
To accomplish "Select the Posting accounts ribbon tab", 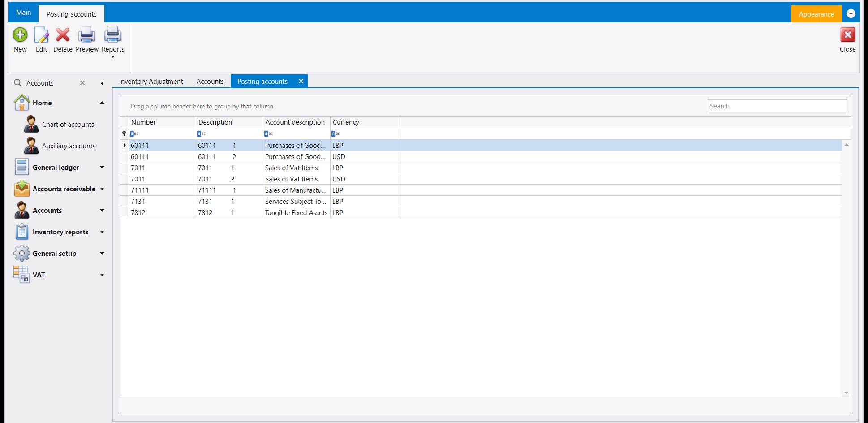I will pos(72,14).
